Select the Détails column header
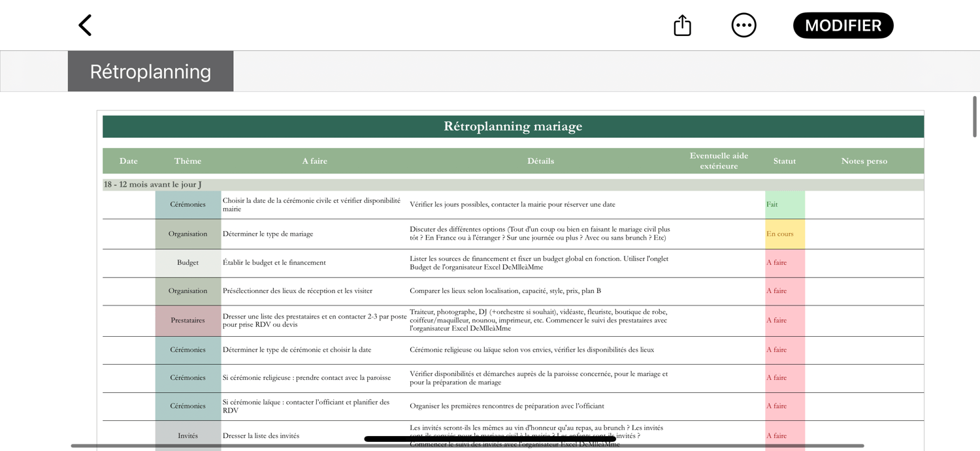The image size is (980, 451). pyautogui.click(x=540, y=161)
